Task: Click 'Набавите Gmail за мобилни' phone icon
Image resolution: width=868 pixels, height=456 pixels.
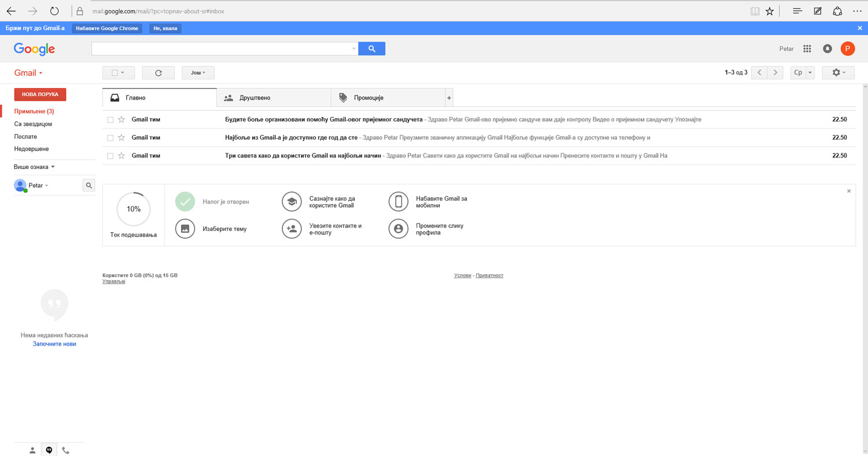Action: [398, 201]
